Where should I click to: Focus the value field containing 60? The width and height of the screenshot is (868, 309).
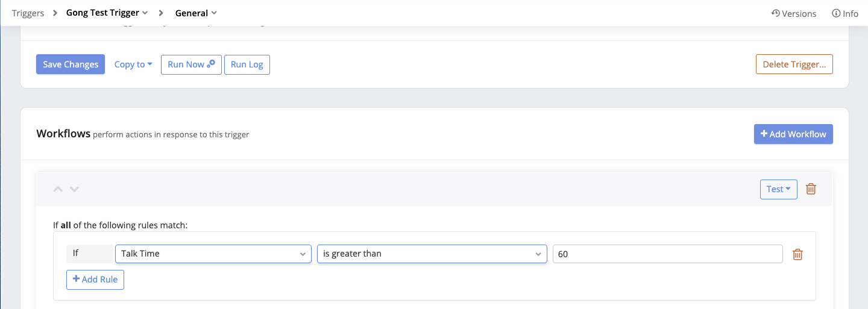pyautogui.click(x=668, y=254)
